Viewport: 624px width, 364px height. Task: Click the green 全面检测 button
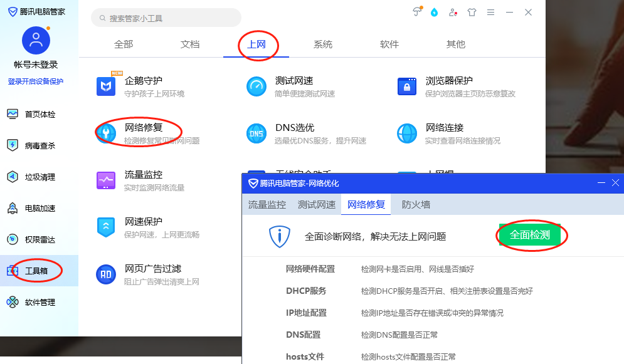pos(530,235)
